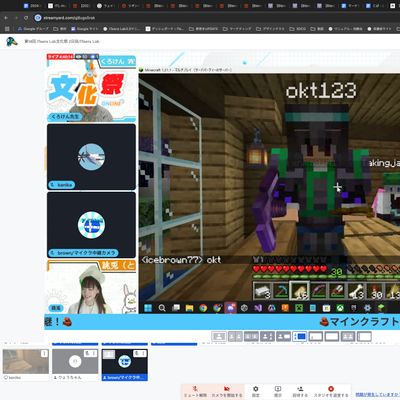
Task: Open site info icon in address bar
Action: 38,18
